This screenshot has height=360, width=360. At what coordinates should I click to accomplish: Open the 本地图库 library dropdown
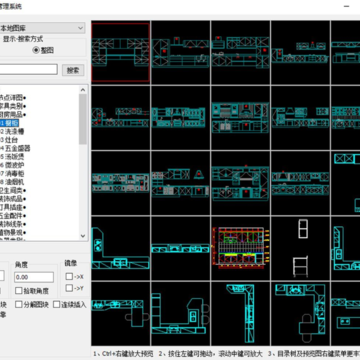(42, 28)
